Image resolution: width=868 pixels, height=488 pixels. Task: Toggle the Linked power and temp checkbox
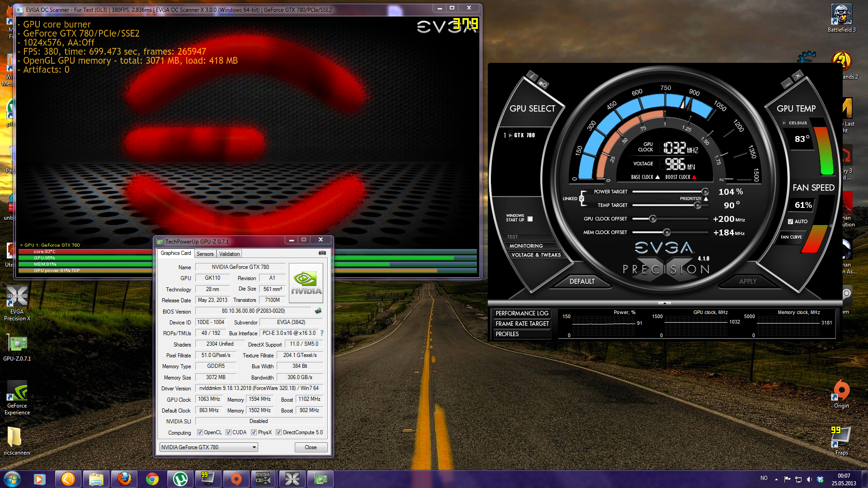click(581, 198)
